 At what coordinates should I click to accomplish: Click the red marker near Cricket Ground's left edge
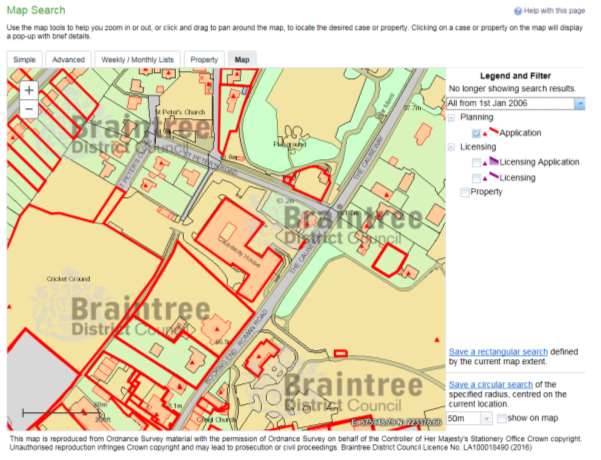(x=10, y=307)
